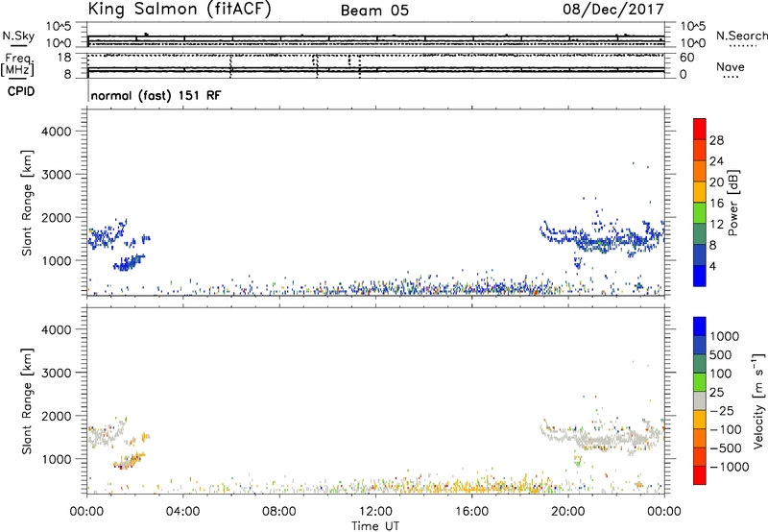Click the date '08/Dec/2017'
This screenshot has height=532, width=768.
click(x=613, y=10)
